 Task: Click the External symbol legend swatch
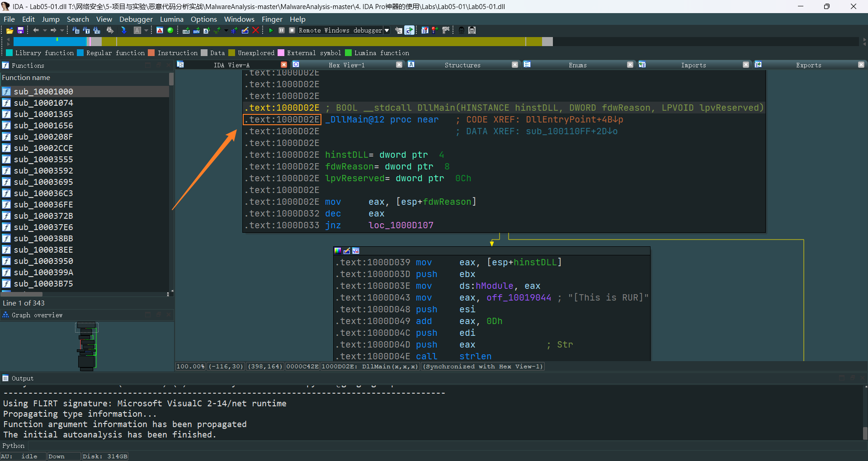(281, 53)
